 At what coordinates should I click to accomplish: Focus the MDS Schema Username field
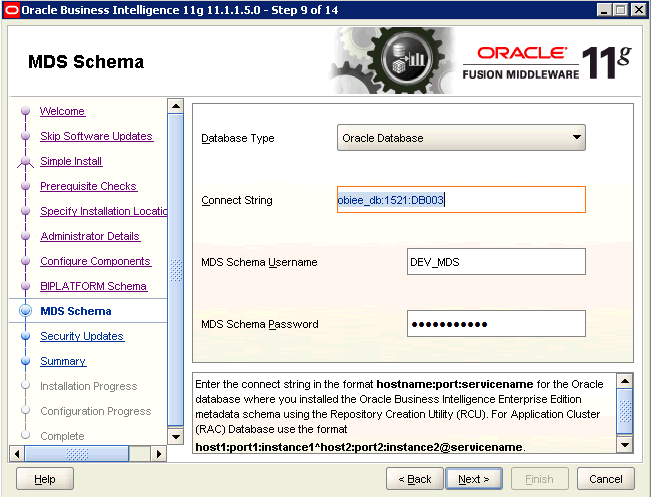pyautogui.click(x=496, y=262)
